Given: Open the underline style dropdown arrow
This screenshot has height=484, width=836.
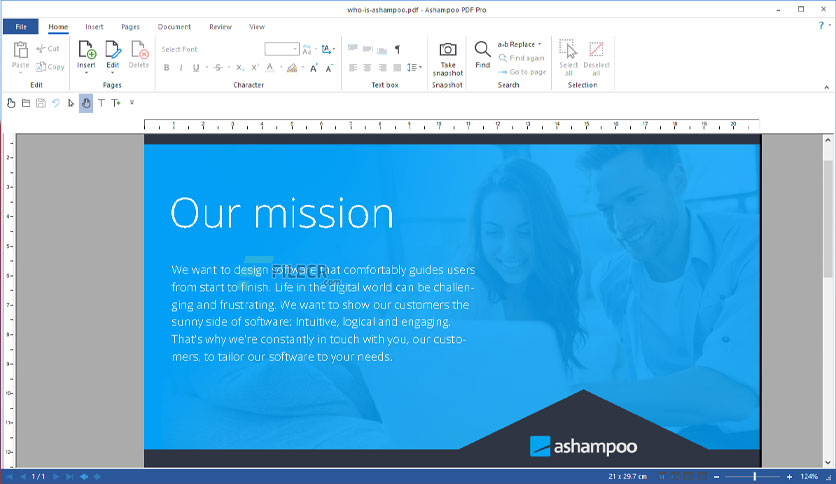Looking at the screenshot, I should pos(207,68).
